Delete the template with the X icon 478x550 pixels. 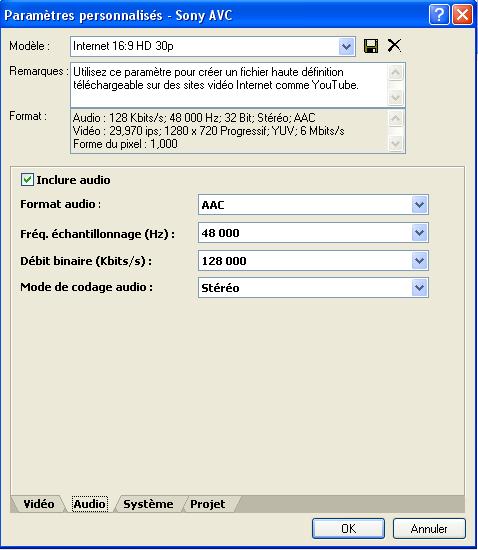click(394, 46)
